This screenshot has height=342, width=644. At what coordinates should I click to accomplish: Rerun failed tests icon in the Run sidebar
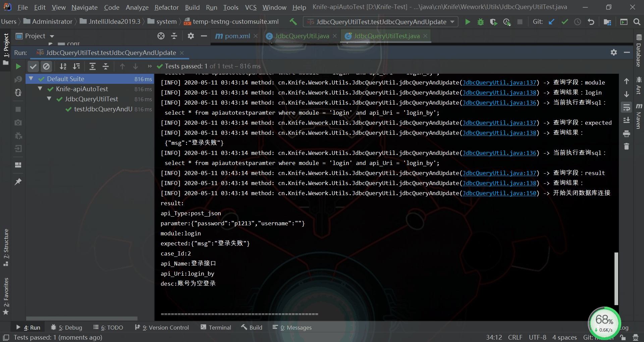[18, 79]
